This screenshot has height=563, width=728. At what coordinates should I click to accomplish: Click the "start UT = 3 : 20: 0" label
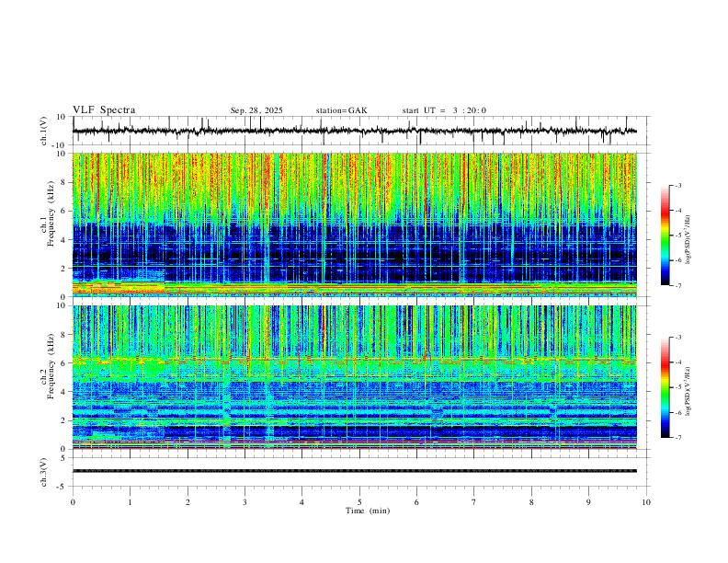tap(444, 110)
